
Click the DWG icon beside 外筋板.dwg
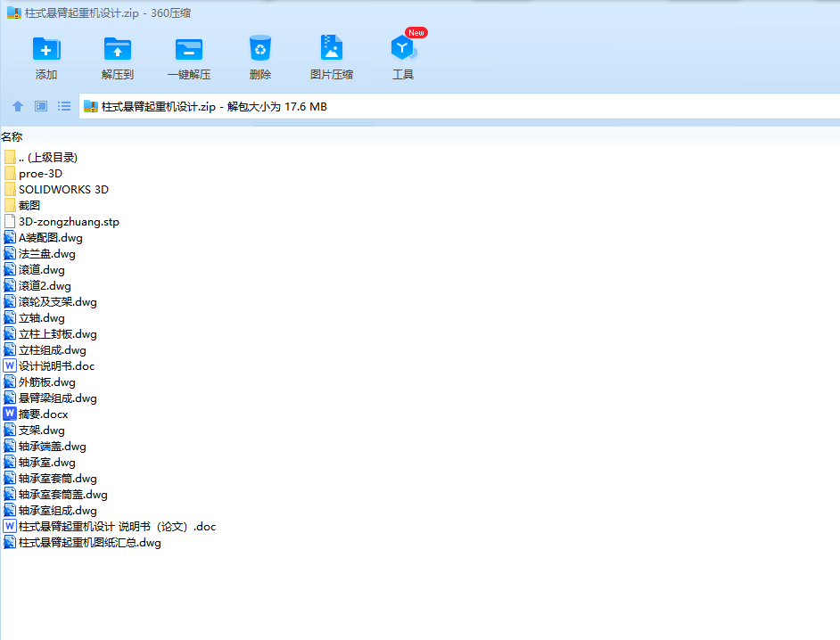[x=10, y=382]
